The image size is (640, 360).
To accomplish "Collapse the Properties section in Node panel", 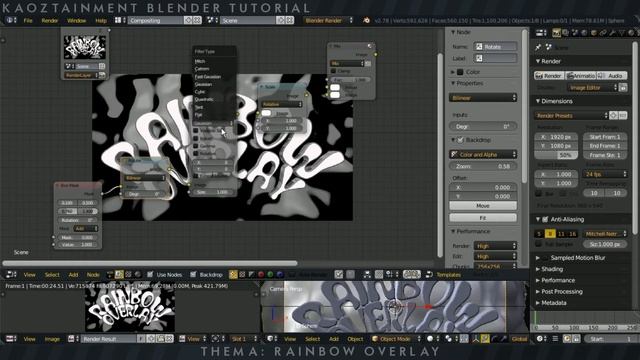I will (453, 83).
